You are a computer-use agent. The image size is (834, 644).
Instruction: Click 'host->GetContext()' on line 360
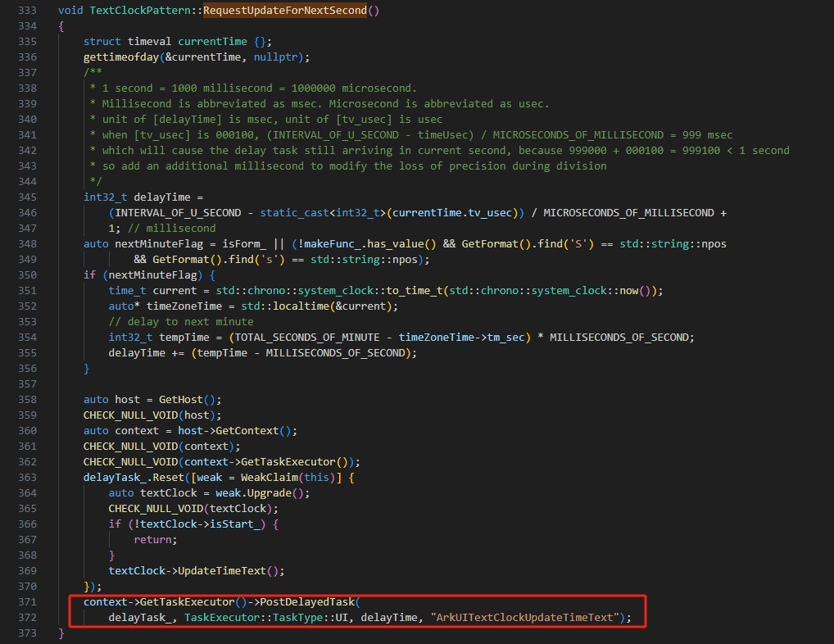pos(234,431)
